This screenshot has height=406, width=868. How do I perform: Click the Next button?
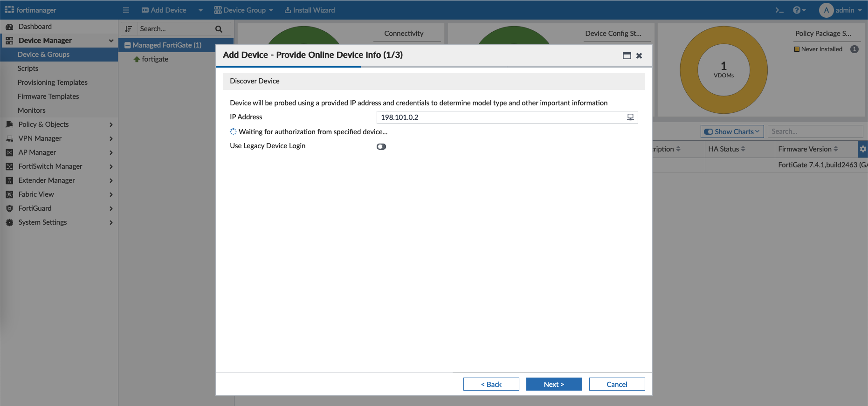point(554,384)
